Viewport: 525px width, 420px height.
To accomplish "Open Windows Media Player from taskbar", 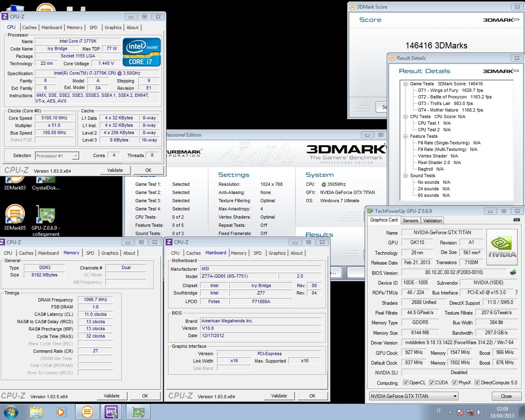I will coord(62,412).
